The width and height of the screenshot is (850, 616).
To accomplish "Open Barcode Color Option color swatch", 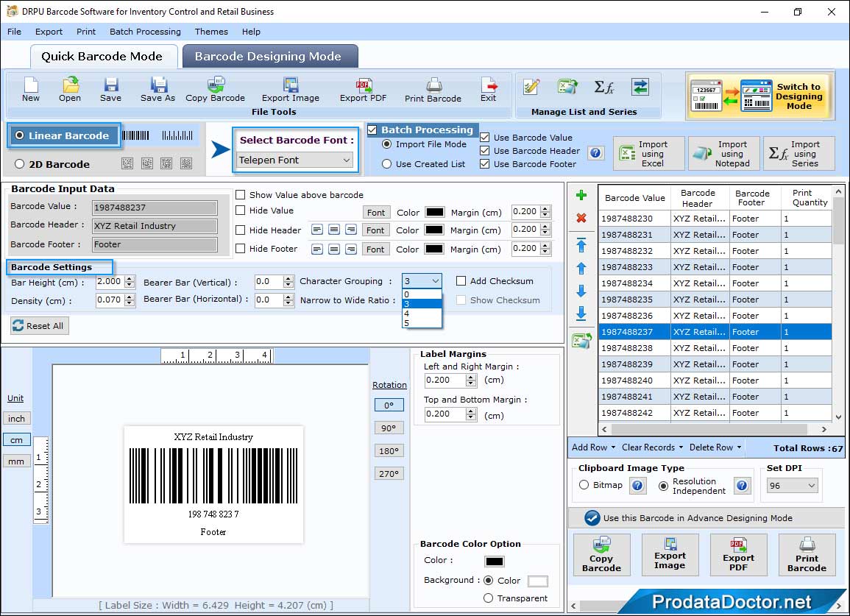I will (495, 562).
